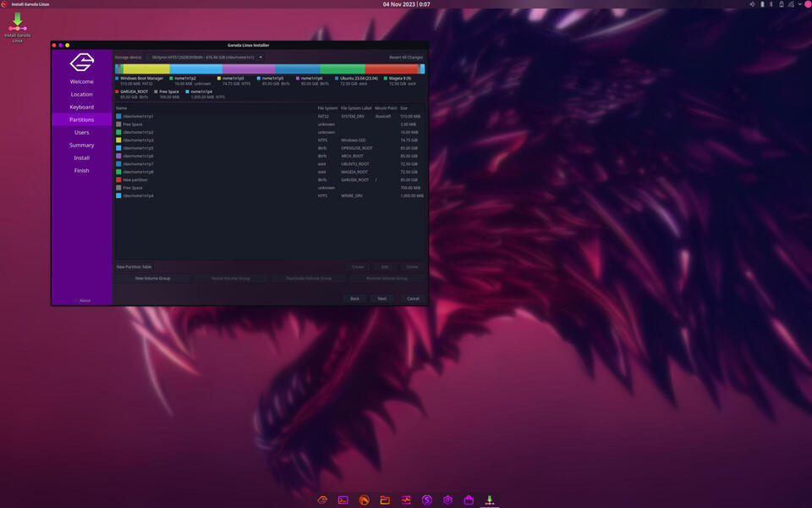Image resolution: width=812 pixels, height=508 pixels.
Task: Select the UBUNTU_ROOT partition row
Action: coord(270,164)
